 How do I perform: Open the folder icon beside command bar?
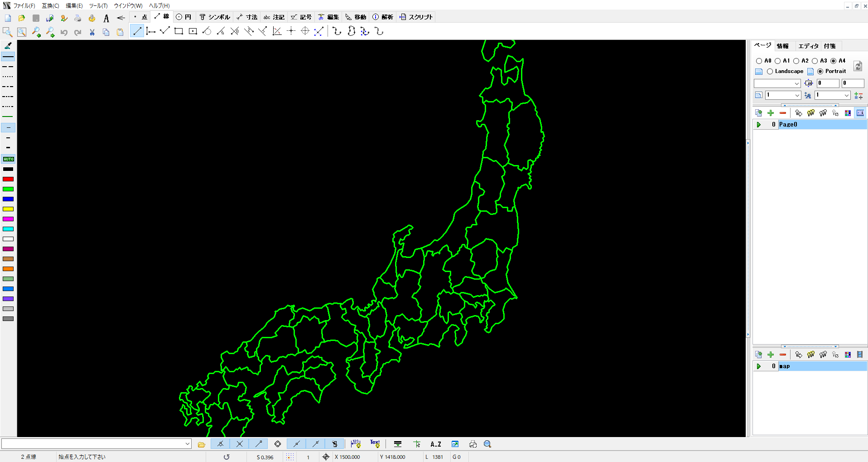point(201,444)
